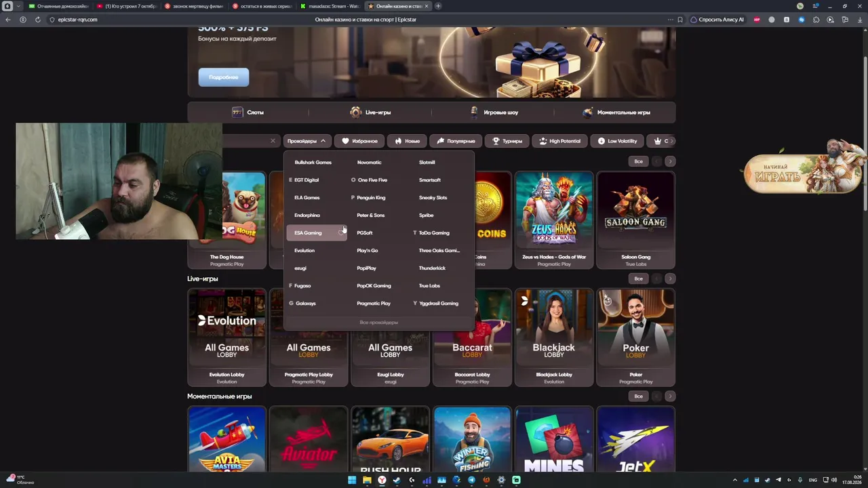Reload the current page
Viewport: 868px width, 488px height.
click(x=37, y=20)
